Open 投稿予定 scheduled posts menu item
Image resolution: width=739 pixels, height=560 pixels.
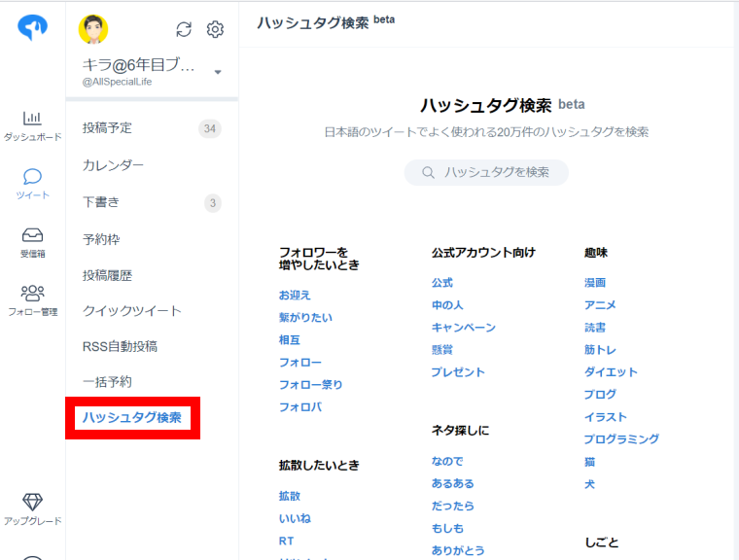[107, 128]
